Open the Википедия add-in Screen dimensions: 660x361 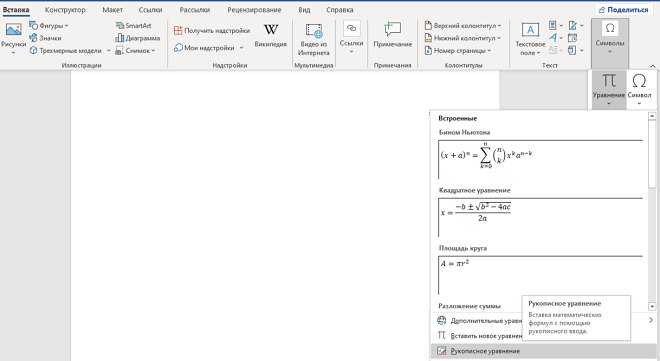pos(271,35)
